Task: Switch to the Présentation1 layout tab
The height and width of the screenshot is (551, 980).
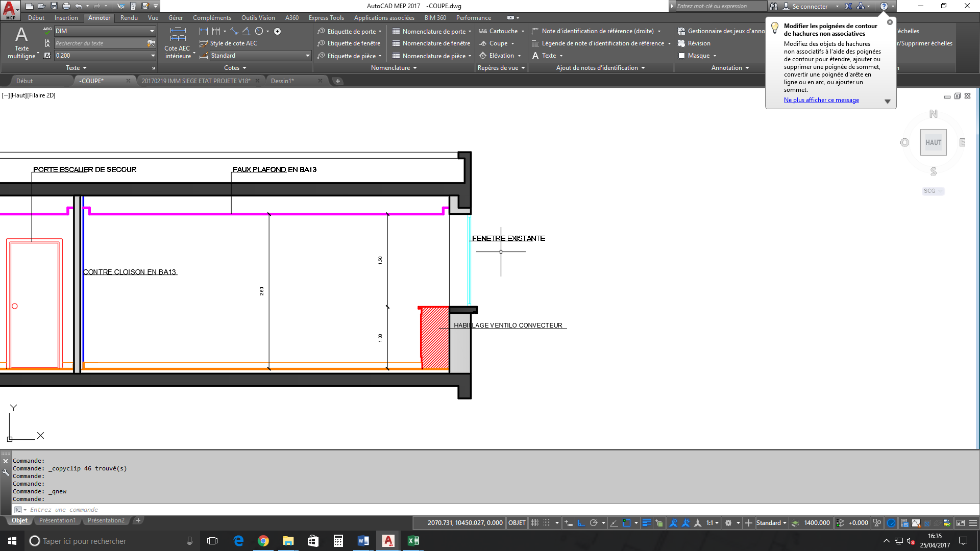Action: pyautogui.click(x=57, y=521)
